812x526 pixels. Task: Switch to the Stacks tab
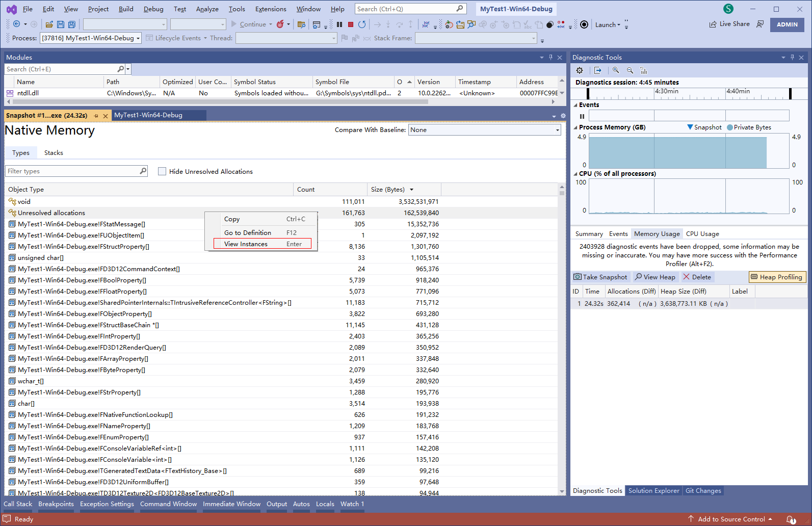point(54,152)
